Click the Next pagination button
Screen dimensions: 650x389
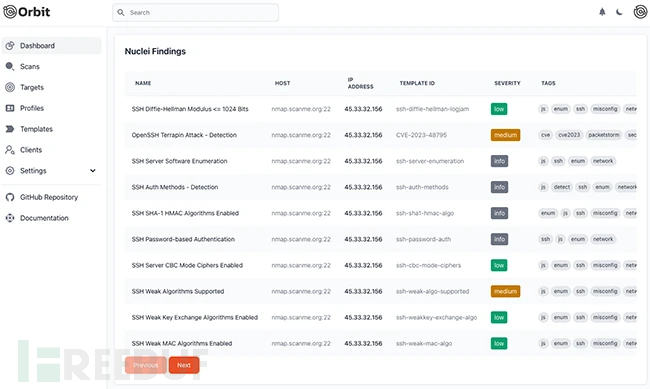(184, 365)
